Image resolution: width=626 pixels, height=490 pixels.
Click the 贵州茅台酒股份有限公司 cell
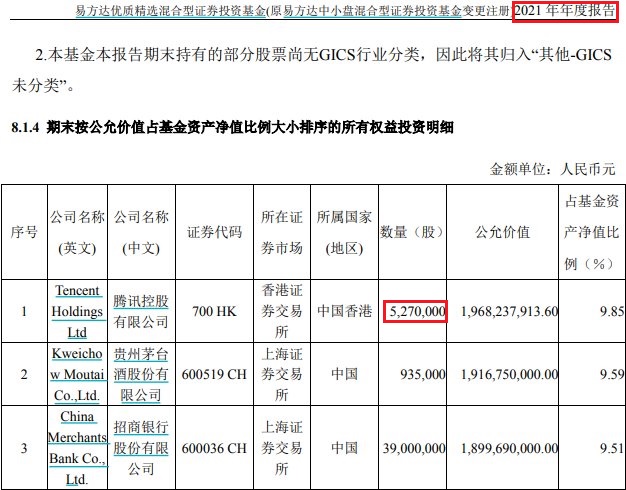pos(141,372)
